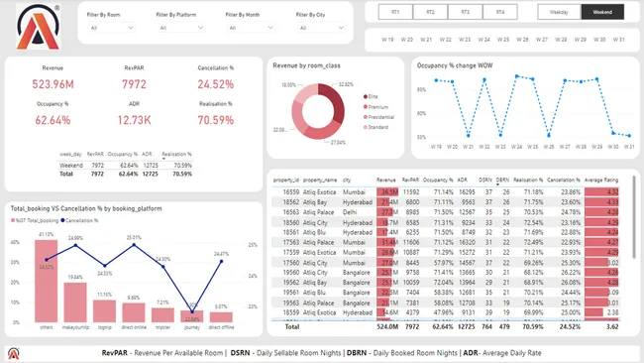This screenshot has width=644, height=363.
Task: Switch to Weekend view
Action: [x=602, y=12]
